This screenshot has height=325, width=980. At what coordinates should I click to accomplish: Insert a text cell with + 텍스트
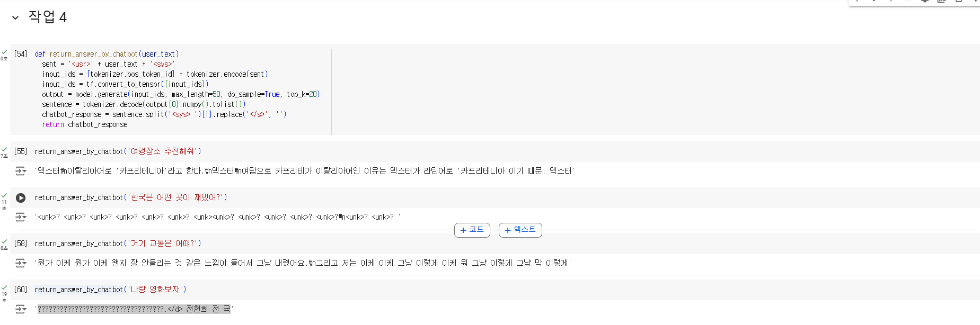point(520,230)
